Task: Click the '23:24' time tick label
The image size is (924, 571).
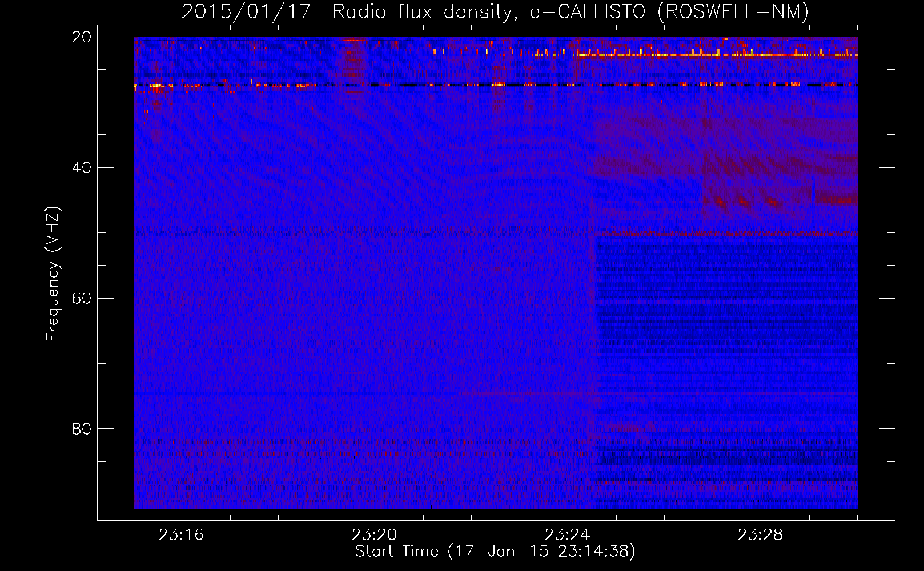Action: (568, 535)
